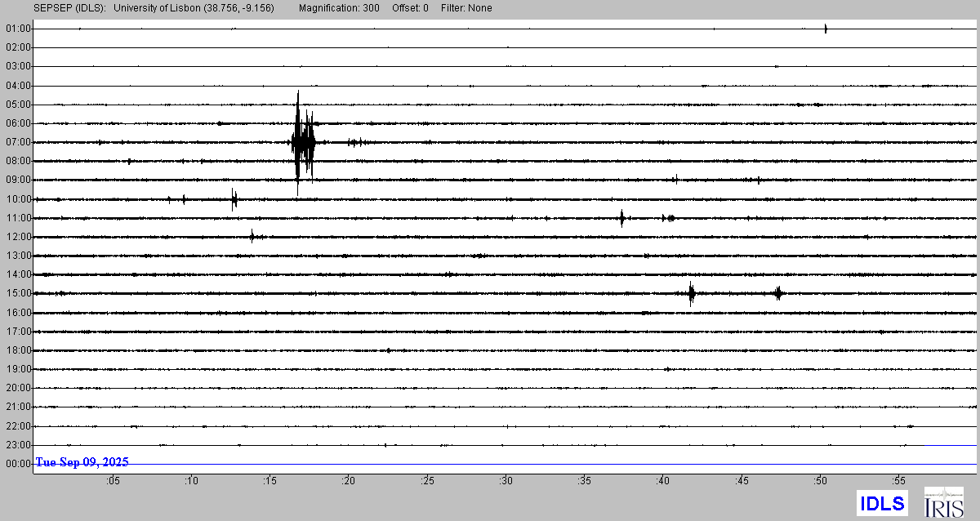Select the 07:00 hour label
Screen dimensions: 980x521
[x=18, y=142]
